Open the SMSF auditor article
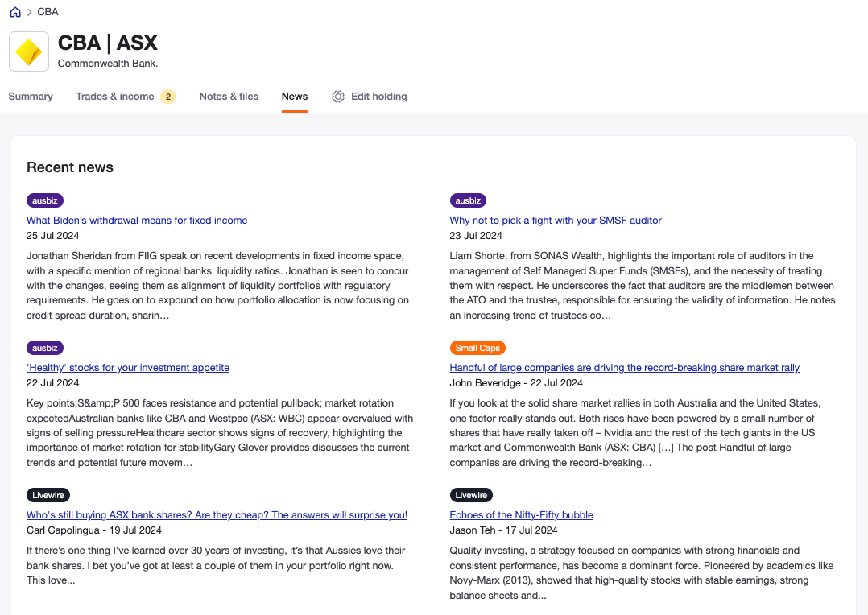 (555, 220)
